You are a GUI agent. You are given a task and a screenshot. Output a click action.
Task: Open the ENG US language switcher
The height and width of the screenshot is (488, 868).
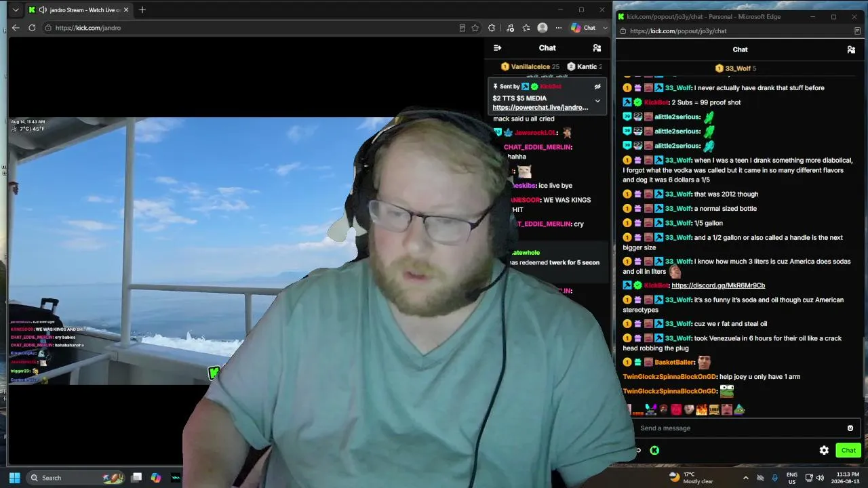click(x=791, y=478)
